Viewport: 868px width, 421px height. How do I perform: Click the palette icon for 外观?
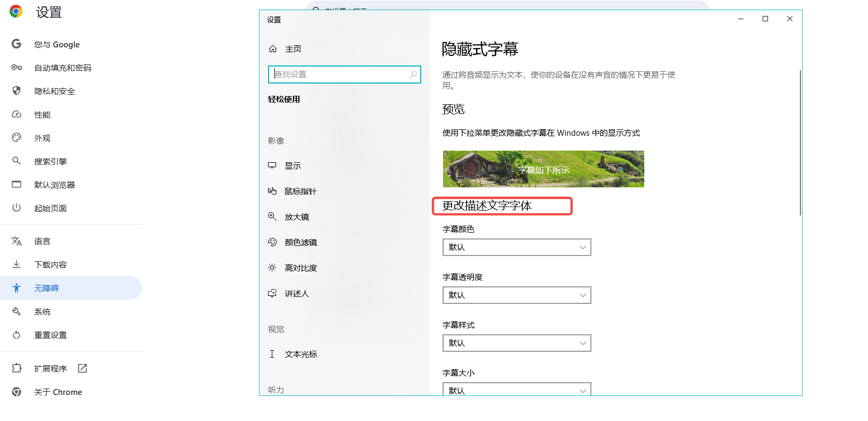(16, 138)
